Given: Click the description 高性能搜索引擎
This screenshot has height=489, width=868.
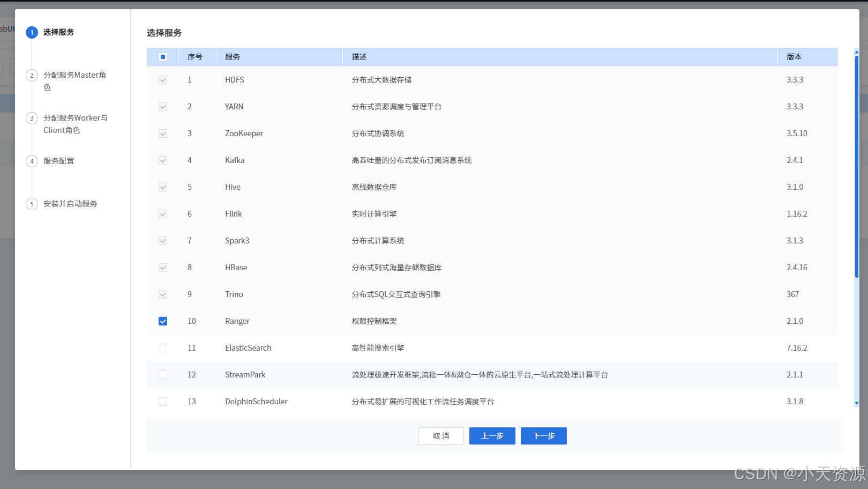Looking at the screenshot, I should tap(378, 348).
